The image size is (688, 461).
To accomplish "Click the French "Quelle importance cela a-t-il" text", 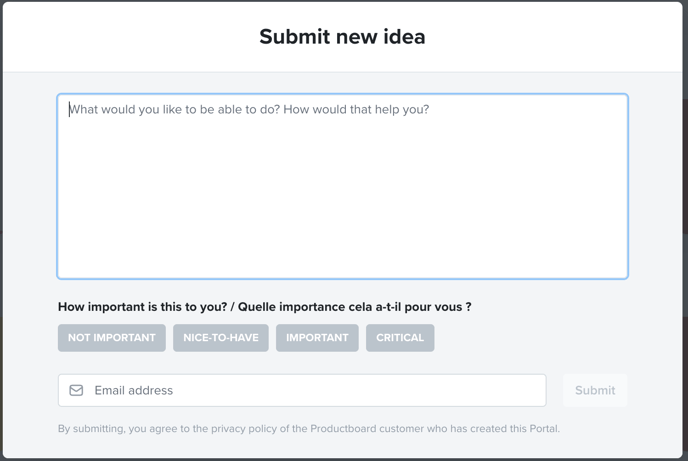I will pos(319,307).
